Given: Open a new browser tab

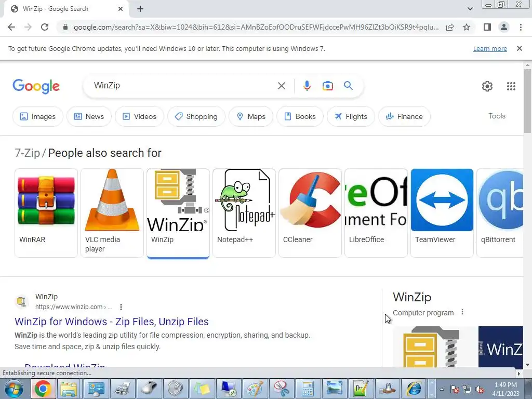Looking at the screenshot, I should 140,9.
